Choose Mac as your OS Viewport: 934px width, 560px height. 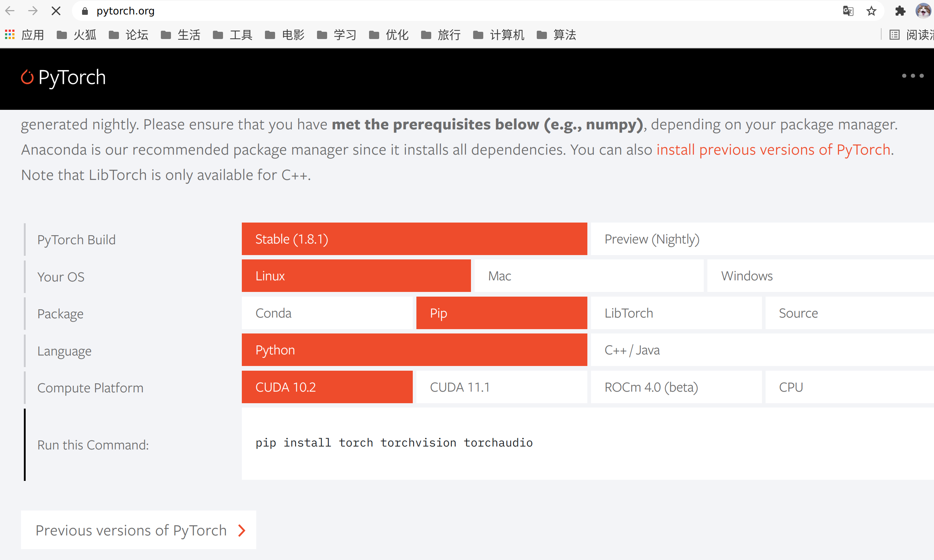589,276
